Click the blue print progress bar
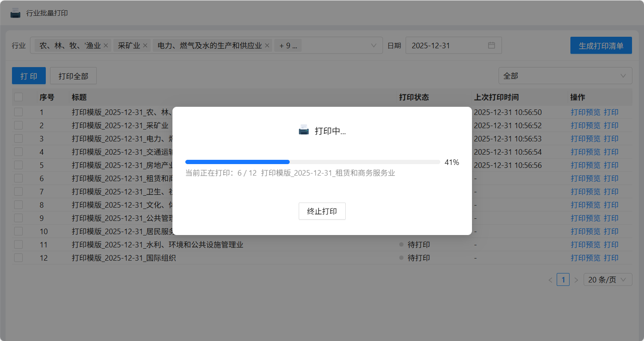644x341 pixels. point(237,162)
